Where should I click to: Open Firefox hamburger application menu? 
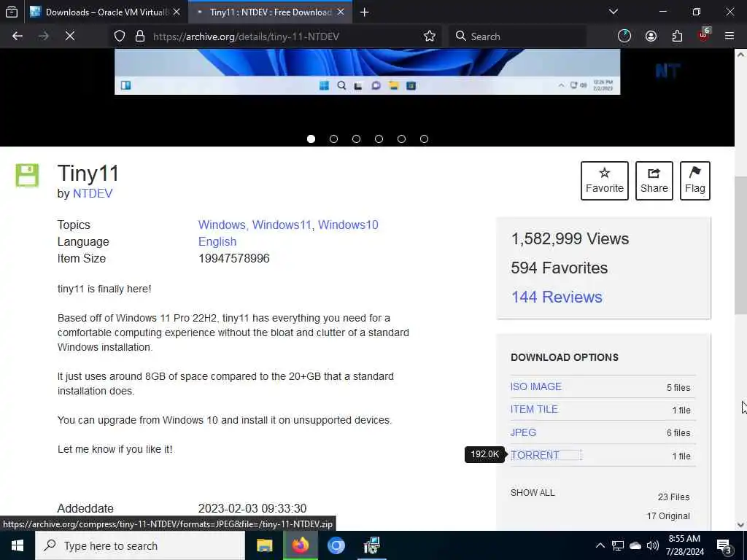tap(729, 36)
